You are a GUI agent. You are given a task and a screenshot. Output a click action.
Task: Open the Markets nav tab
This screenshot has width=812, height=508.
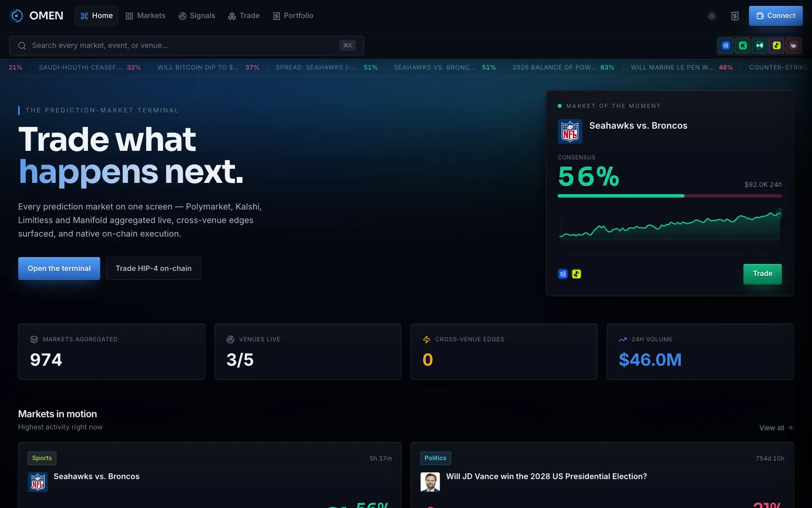click(146, 16)
